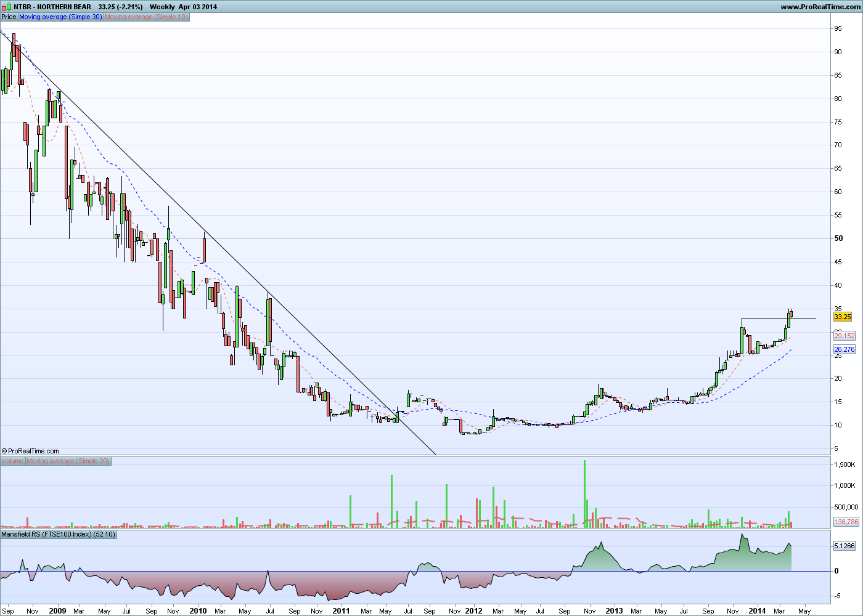Select the long descending black trendline
Screen dimensions: 863x616
[x=218, y=243]
